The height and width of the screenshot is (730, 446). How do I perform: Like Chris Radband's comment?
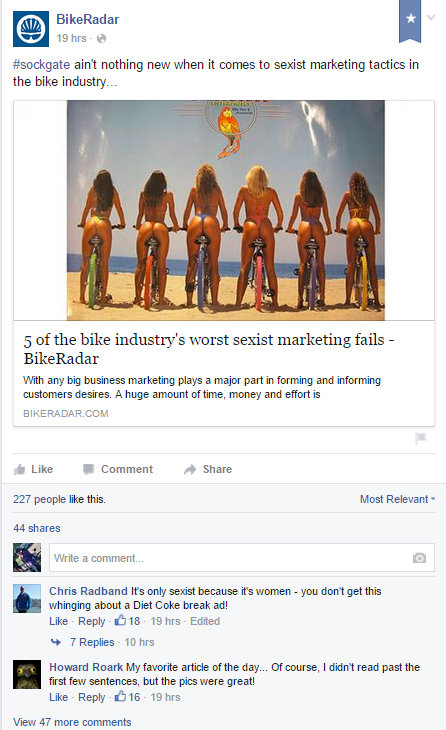[x=58, y=621]
